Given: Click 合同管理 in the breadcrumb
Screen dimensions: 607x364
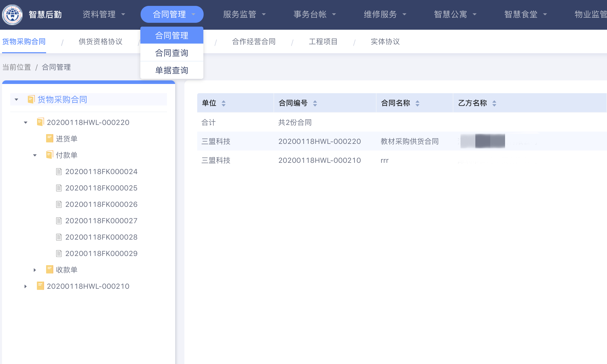Looking at the screenshot, I should pyautogui.click(x=56, y=67).
